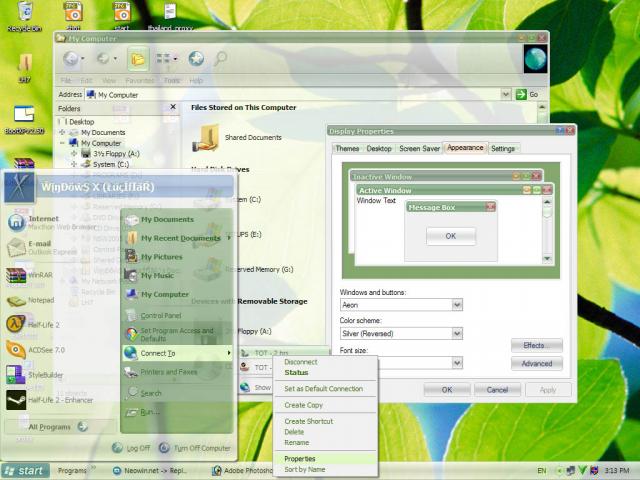The width and height of the screenshot is (640, 480).
Task: Click the Forward arrow in My Computer toolbar
Action: click(x=103, y=59)
